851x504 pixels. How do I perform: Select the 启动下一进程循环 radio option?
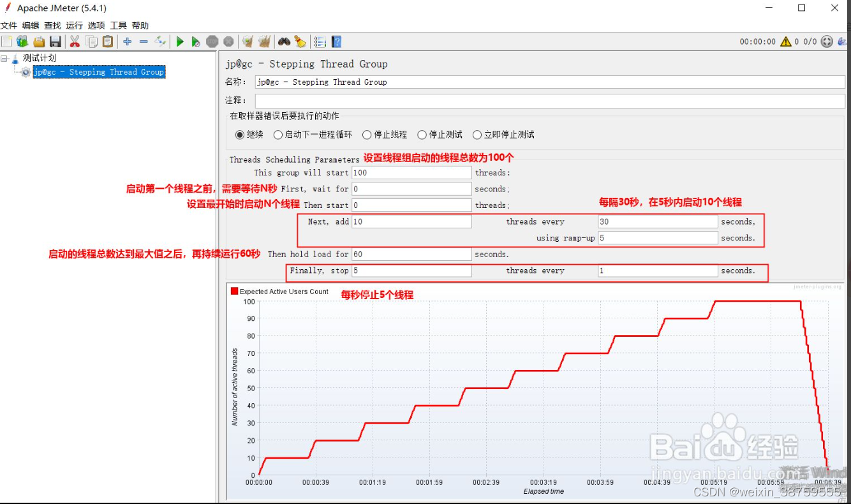tap(278, 135)
